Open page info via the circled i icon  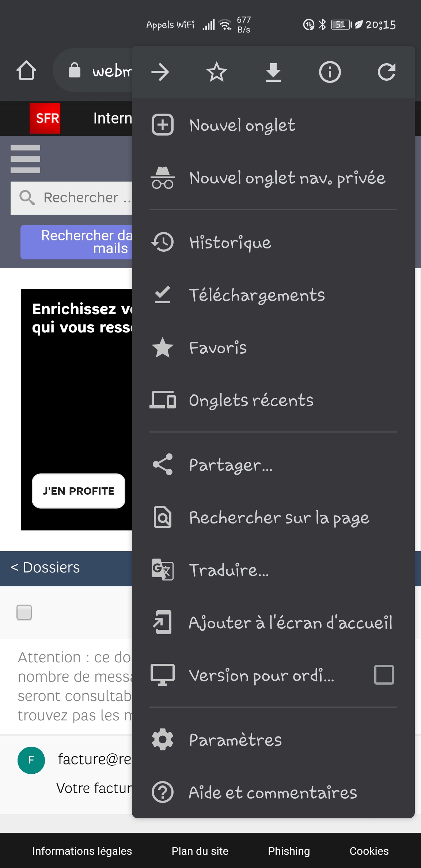pos(330,72)
